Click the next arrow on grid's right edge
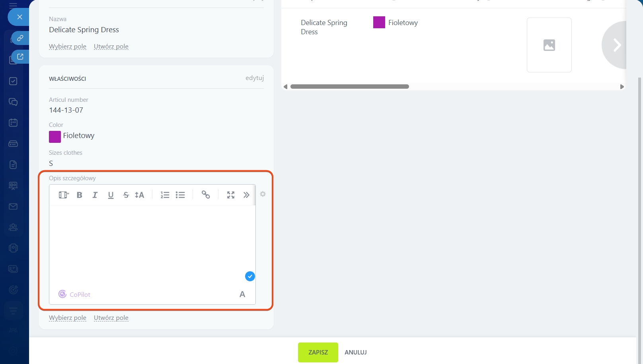Screen dimensions: 643x364 click(615, 45)
